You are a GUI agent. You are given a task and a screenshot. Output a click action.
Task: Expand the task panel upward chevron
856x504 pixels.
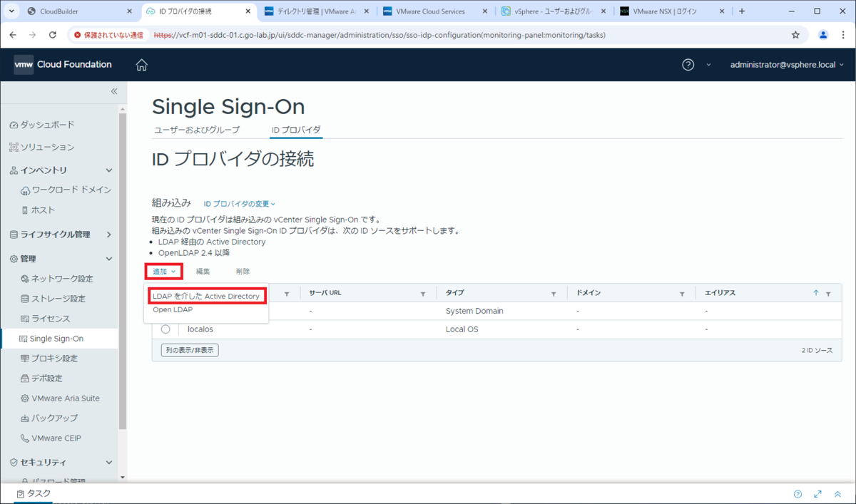(x=837, y=493)
